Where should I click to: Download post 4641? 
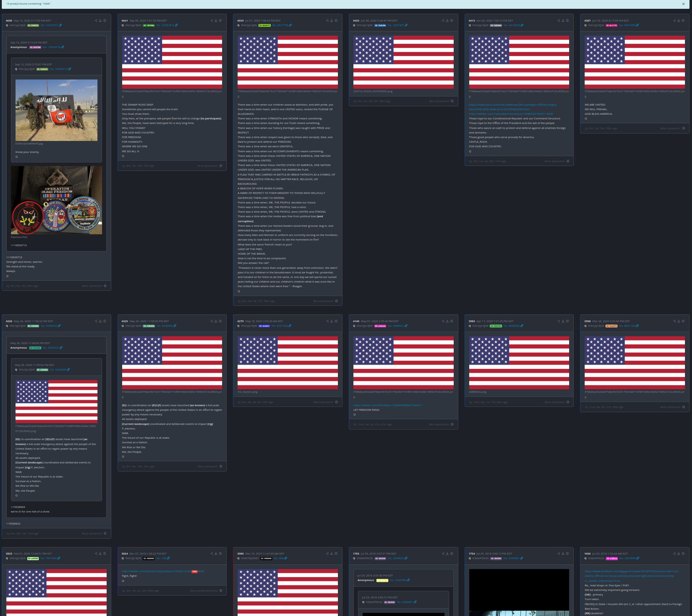point(216,20)
